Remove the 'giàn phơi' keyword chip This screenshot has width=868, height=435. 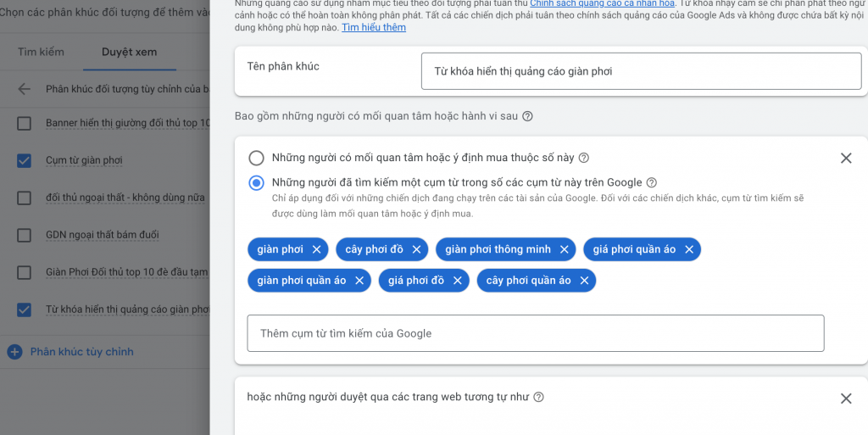pos(317,249)
